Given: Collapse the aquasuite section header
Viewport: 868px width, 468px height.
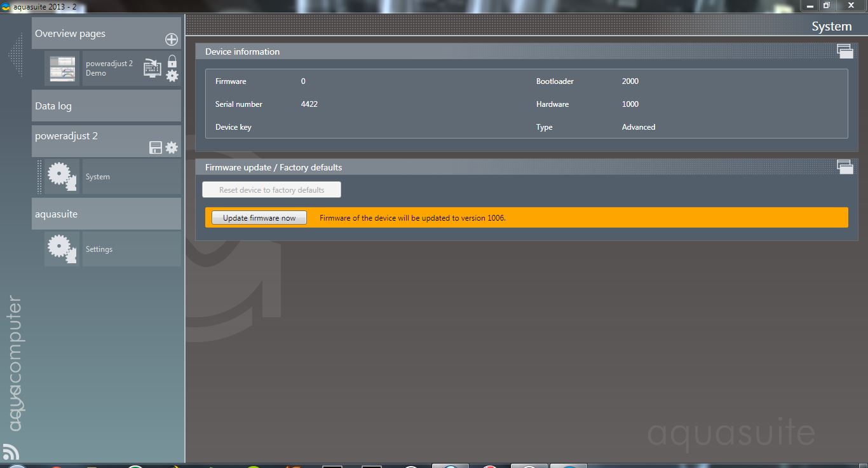Looking at the screenshot, I should [106, 214].
